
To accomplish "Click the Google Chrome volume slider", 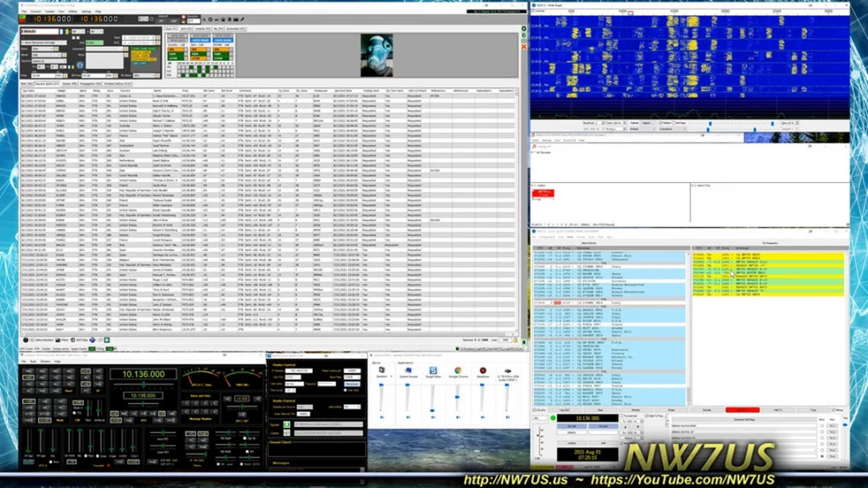I will pyautogui.click(x=458, y=396).
